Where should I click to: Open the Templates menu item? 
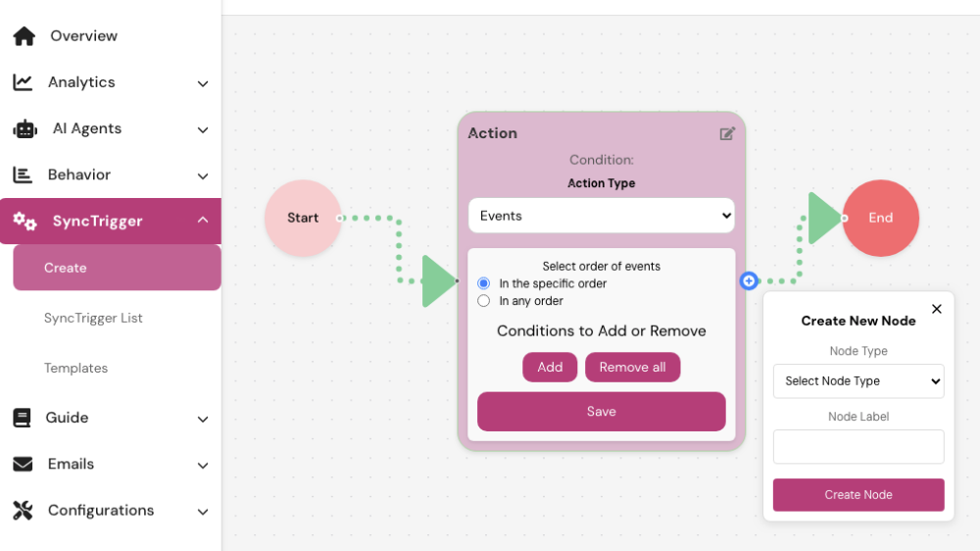pos(75,368)
